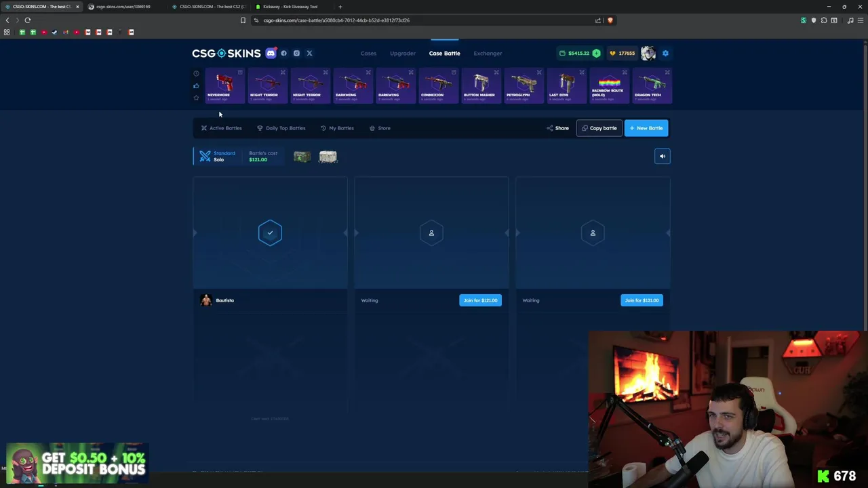Click the Bautista player name

224,300
